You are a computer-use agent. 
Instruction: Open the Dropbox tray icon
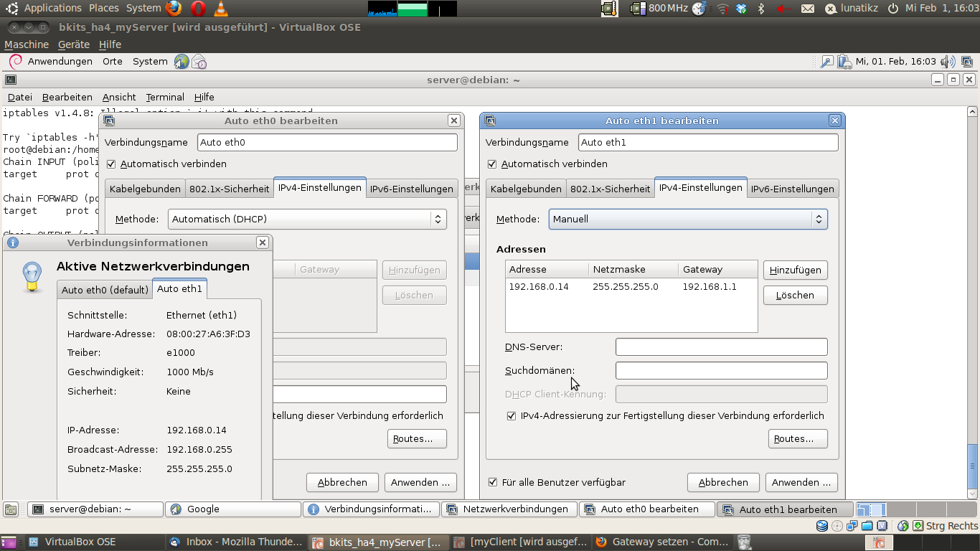(742, 8)
